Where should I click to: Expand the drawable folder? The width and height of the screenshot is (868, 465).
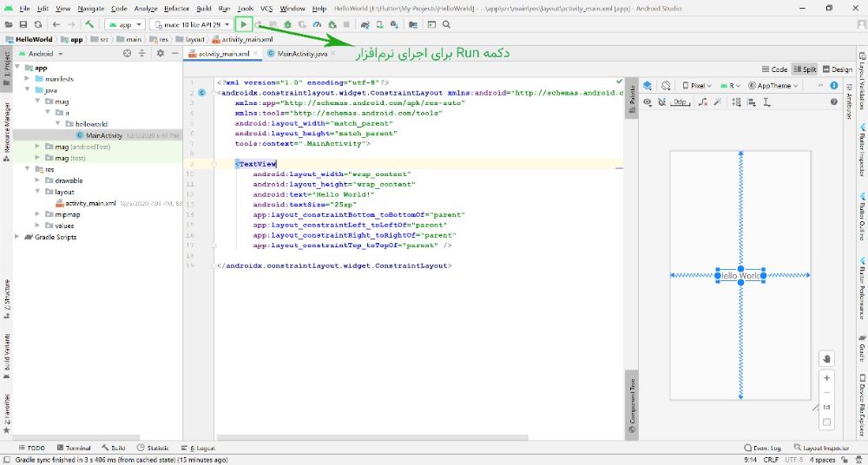(37, 180)
